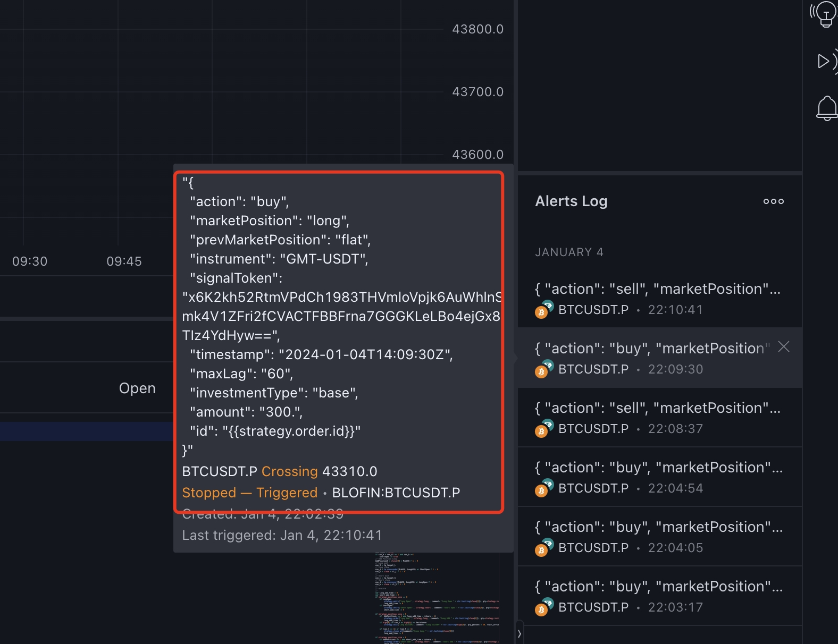This screenshot has width=838, height=644.
Task: Click the "Last triggered: Jan 4, 22:10:41" line
Action: click(x=282, y=535)
